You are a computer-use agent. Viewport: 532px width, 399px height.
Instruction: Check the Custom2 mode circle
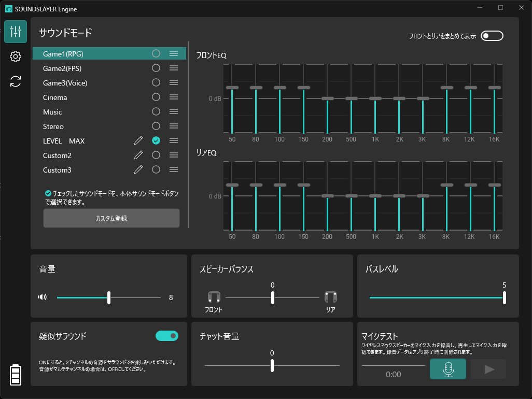[x=156, y=155]
